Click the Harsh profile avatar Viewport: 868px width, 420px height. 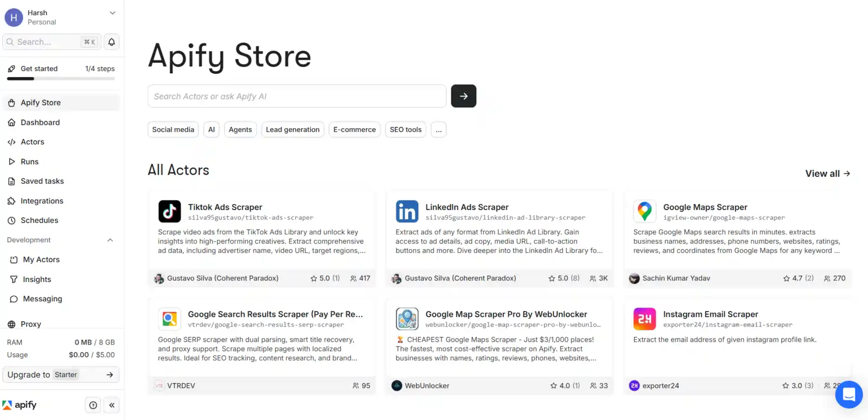pyautogui.click(x=14, y=17)
